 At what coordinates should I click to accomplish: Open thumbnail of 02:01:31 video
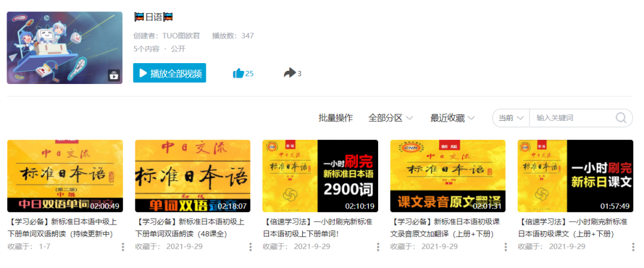(448, 176)
